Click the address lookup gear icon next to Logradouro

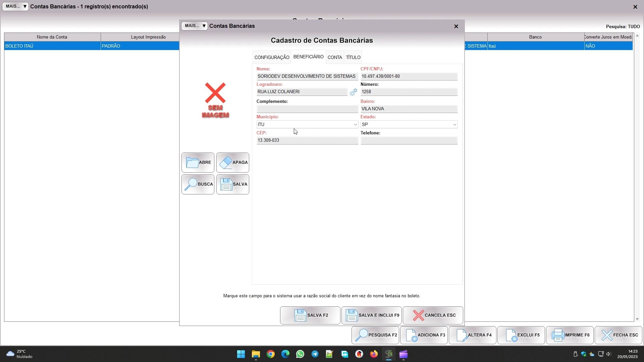coord(353,92)
